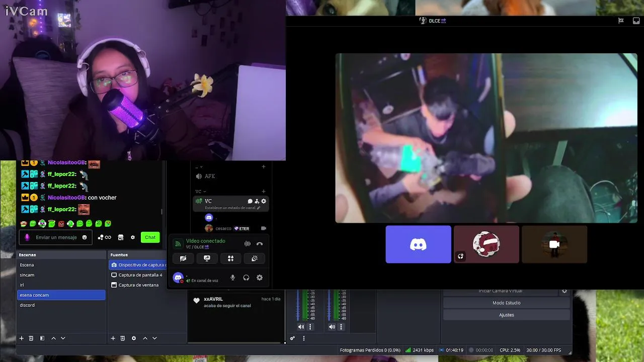Viewport: 644px width, 362px height.
Task: Select source Dispositivo de captura
Action: click(x=138, y=265)
